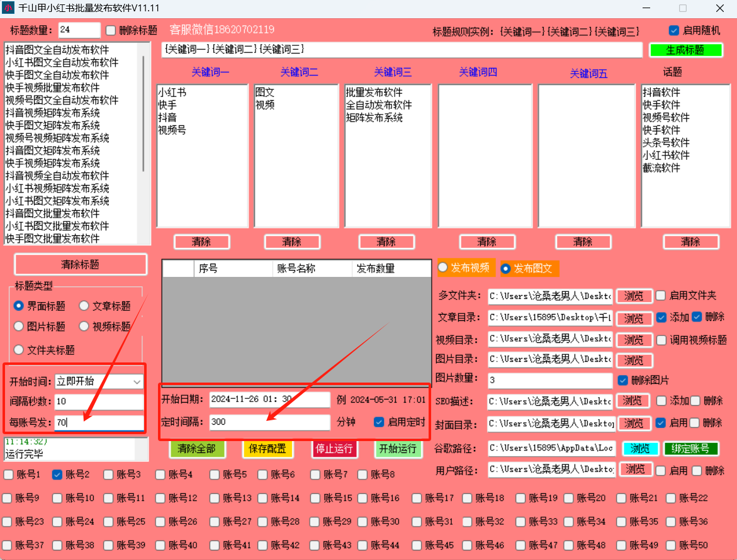Enable SEO描述 添加 checkbox
The image size is (737, 560).
661,401
